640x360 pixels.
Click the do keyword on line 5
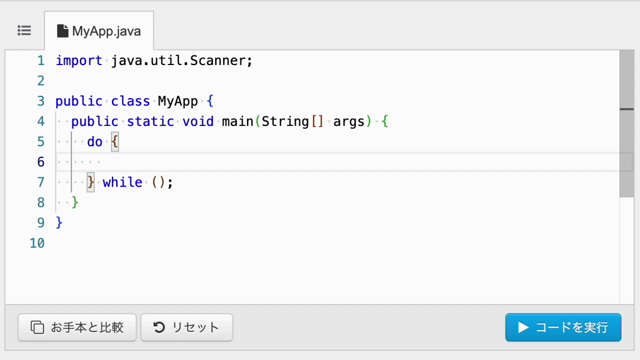coord(95,142)
